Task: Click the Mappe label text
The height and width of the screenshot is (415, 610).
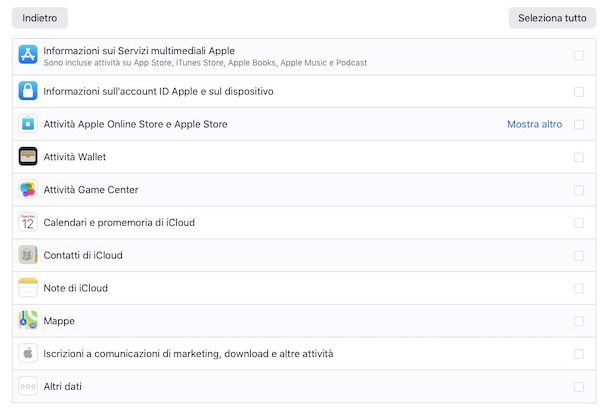Action: 59,321
